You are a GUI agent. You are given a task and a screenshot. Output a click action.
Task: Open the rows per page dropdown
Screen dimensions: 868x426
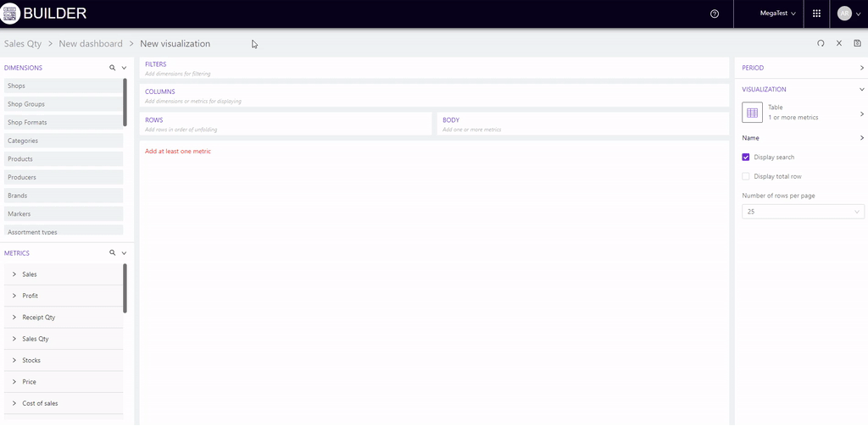(803, 212)
